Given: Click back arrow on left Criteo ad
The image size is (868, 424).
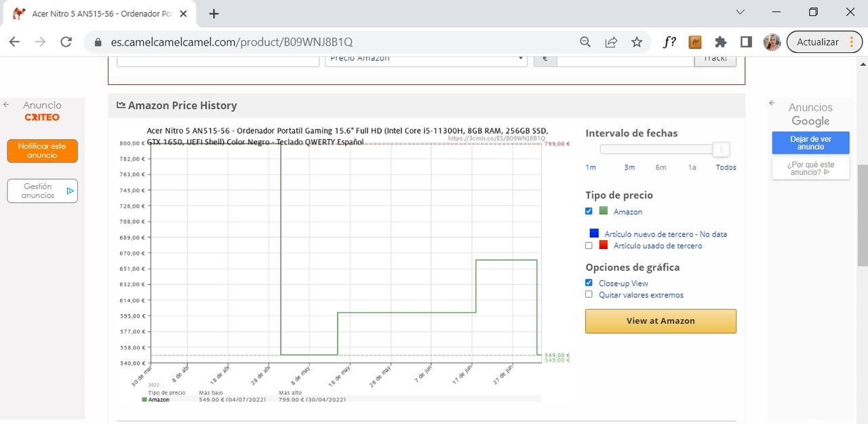Looking at the screenshot, I should [7, 105].
